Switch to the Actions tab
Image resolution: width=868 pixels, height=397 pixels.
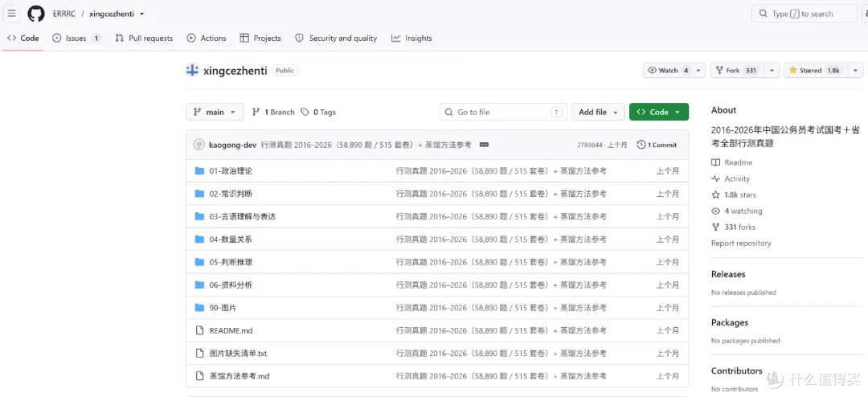click(x=207, y=39)
